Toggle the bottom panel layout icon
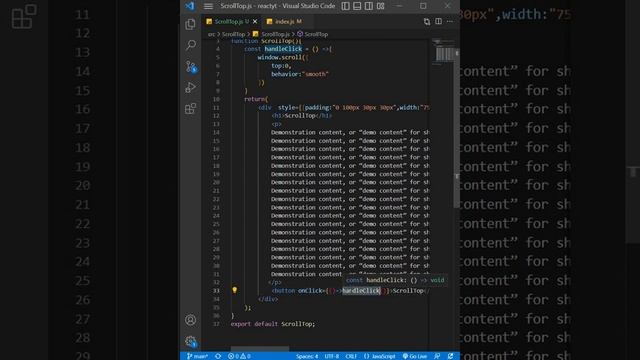 tap(357, 6)
